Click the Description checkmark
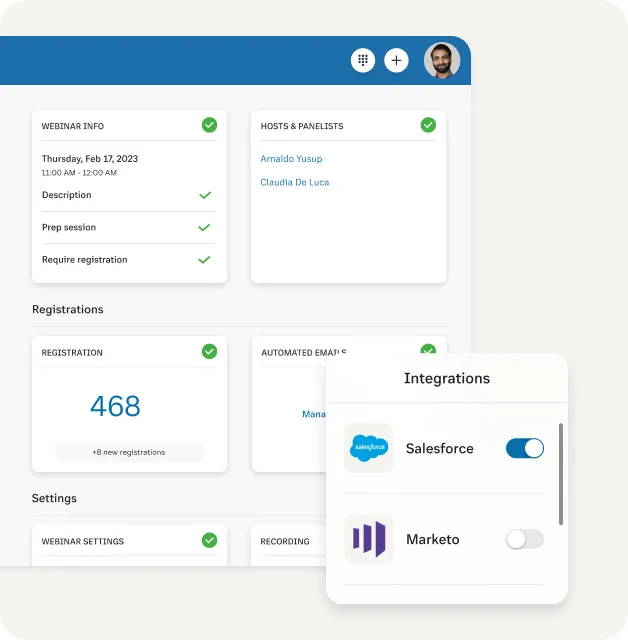Image resolution: width=628 pixels, height=640 pixels. click(x=205, y=195)
